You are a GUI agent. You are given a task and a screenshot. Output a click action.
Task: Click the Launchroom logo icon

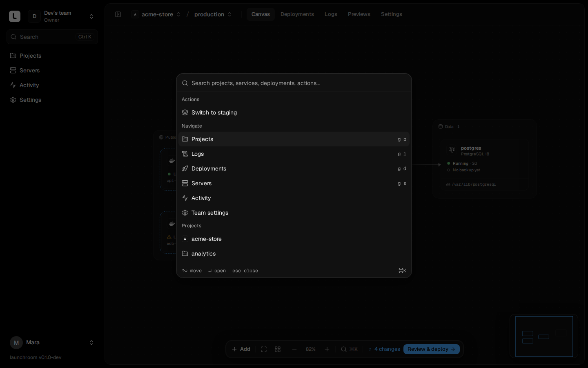15,16
